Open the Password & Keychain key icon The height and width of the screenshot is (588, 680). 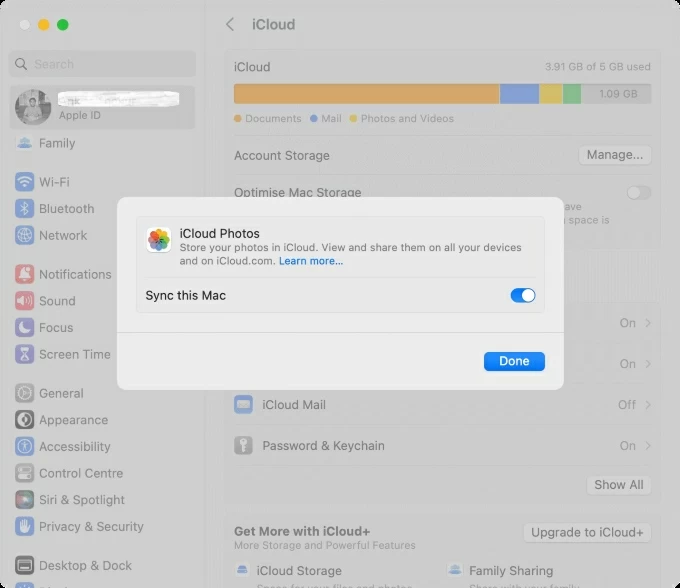[x=243, y=446]
